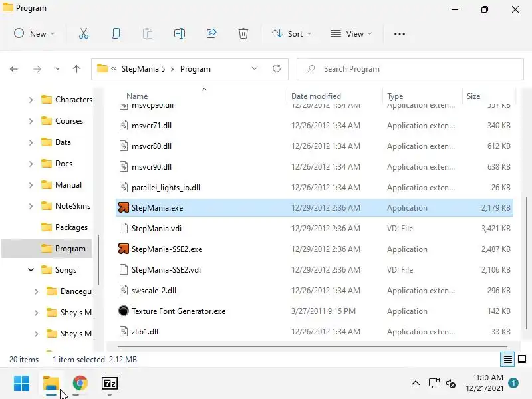The height and width of the screenshot is (399, 532).
Task: Expand the Characters folder in tree
Action: [31, 100]
